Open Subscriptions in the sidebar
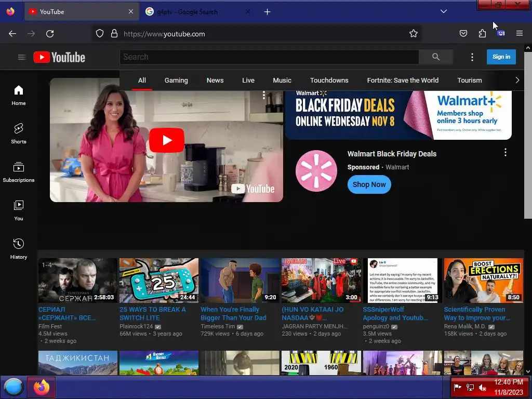Viewport: 532px width, 399px height. (x=19, y=172)
